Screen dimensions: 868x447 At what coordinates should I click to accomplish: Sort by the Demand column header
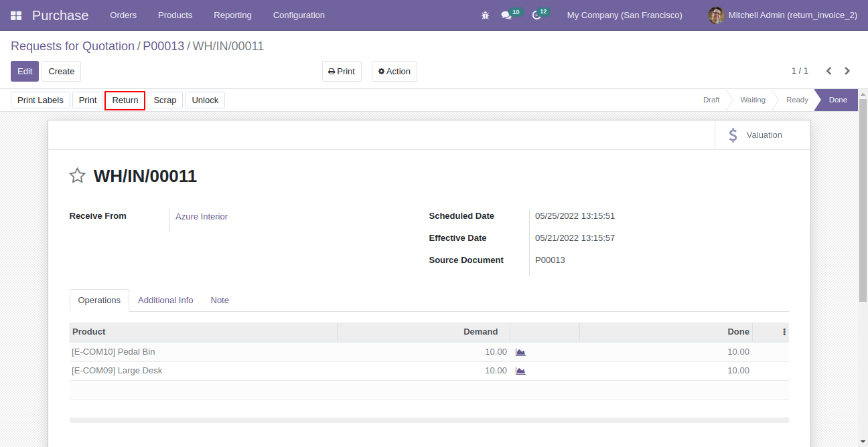(x=423, y=332)
